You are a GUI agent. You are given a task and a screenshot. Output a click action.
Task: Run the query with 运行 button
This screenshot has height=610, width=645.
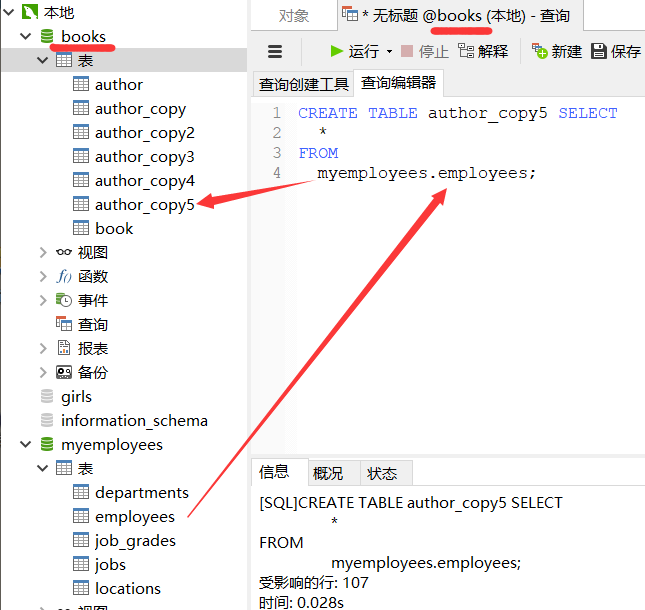pos(354,51)
